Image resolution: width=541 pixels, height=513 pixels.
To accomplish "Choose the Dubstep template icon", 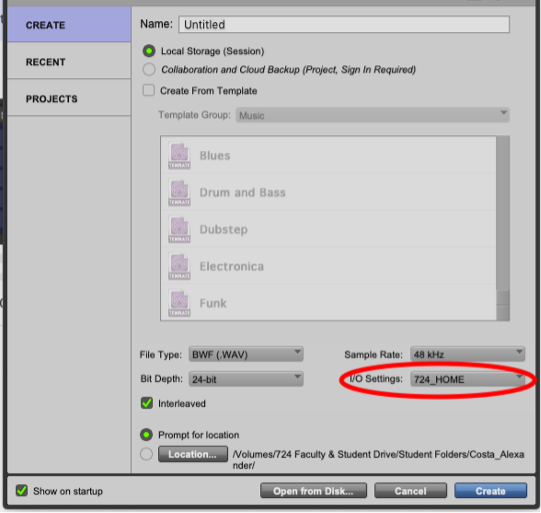I will coord(179,229).
